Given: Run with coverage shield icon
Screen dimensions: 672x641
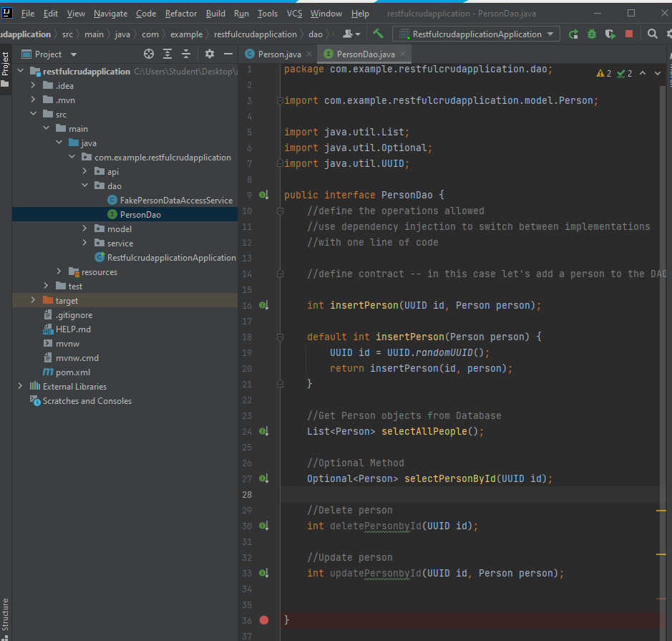Looking at the screenshot, I should click(610, 34).
